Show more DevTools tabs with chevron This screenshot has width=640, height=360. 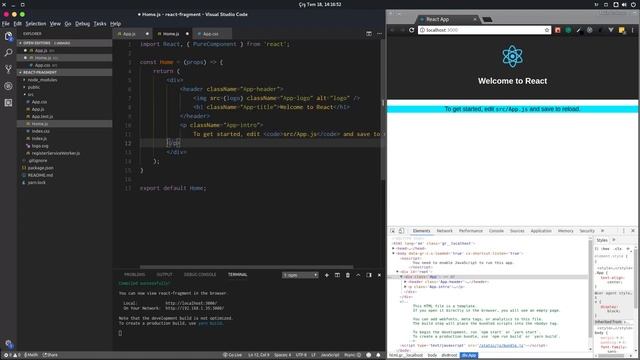(602, 231)
